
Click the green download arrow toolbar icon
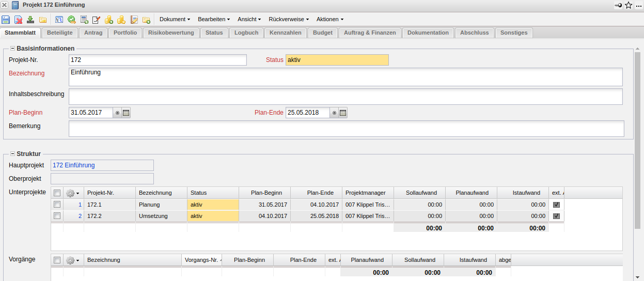30,20
